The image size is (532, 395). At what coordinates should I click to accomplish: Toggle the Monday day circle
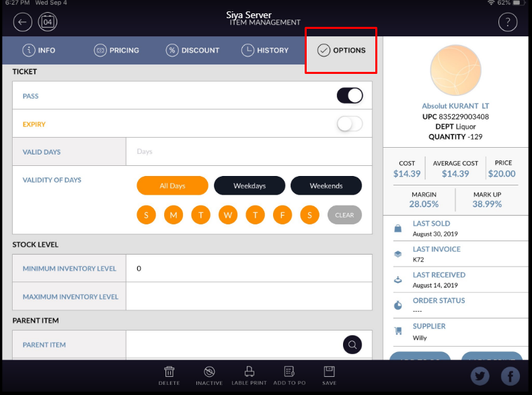tap(174, 215)
